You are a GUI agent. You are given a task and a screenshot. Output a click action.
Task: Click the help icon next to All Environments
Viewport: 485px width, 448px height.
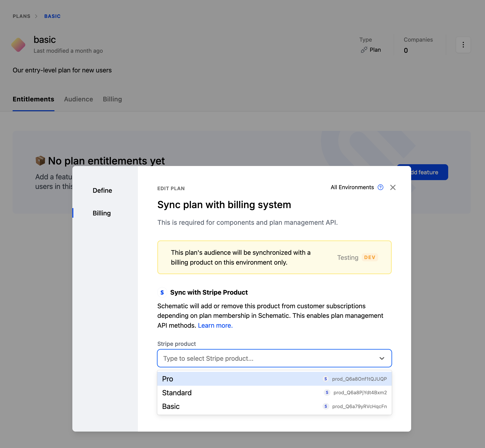(380, 187)
